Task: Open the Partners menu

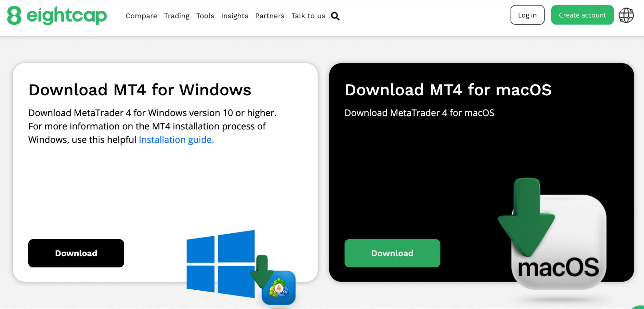Action: [x=270, y=16]
